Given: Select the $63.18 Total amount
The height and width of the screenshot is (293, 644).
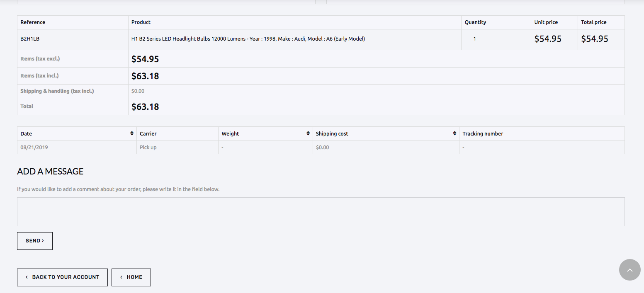Looking at the screenshot, I should tap(145, 107).
